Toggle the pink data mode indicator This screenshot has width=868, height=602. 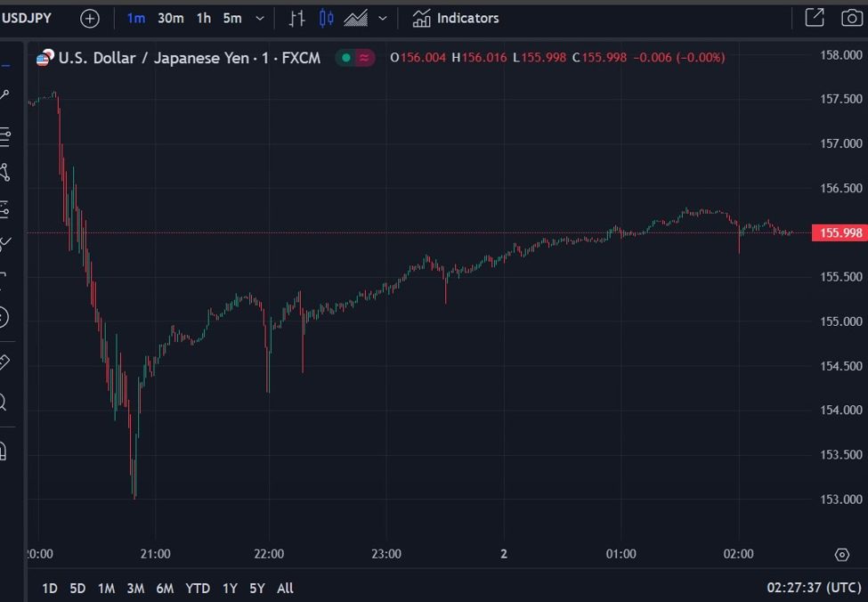[x=365, y=58]
